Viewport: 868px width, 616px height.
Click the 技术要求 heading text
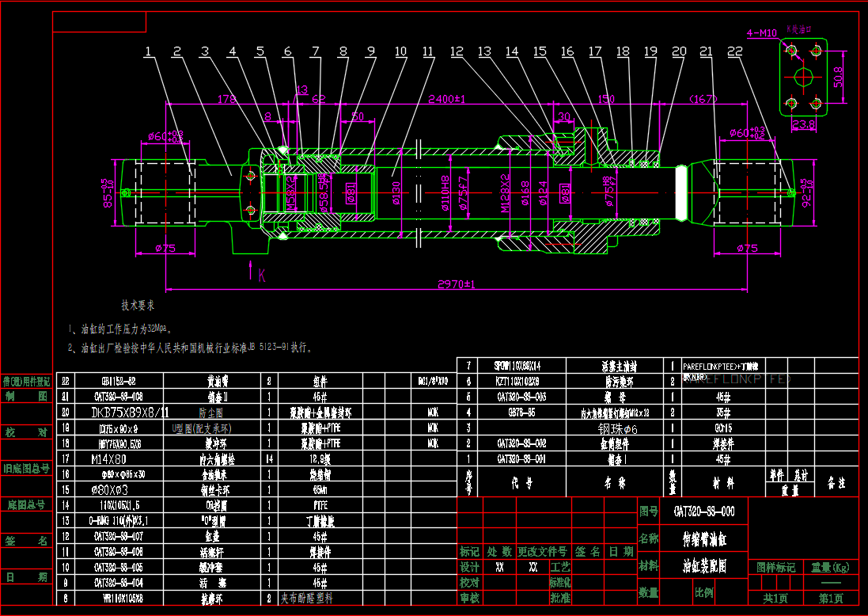[137, 304]
